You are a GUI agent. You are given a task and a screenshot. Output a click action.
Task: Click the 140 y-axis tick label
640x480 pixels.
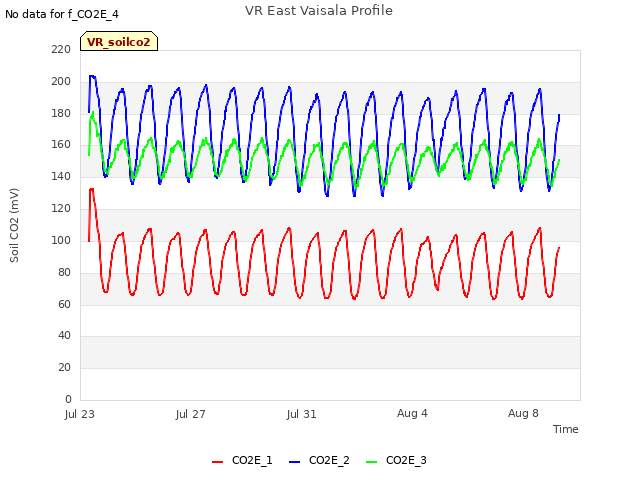coord(61,176)
